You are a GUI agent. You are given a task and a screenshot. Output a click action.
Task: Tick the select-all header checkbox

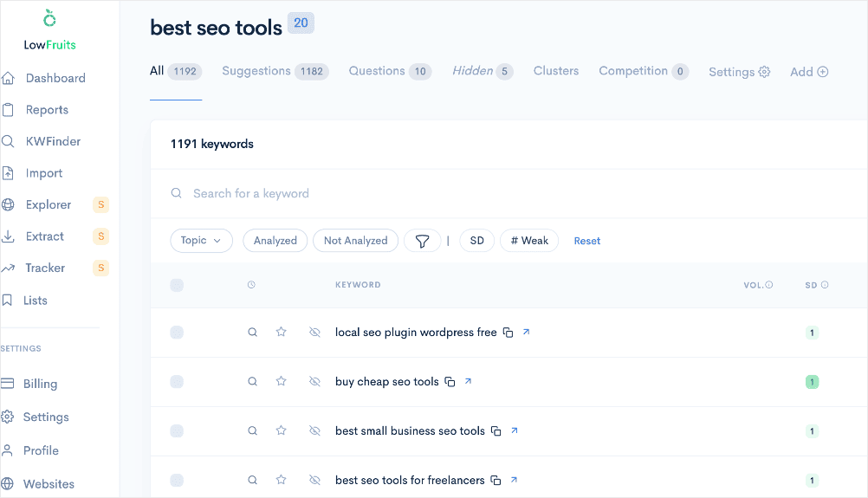click(177, 285)
